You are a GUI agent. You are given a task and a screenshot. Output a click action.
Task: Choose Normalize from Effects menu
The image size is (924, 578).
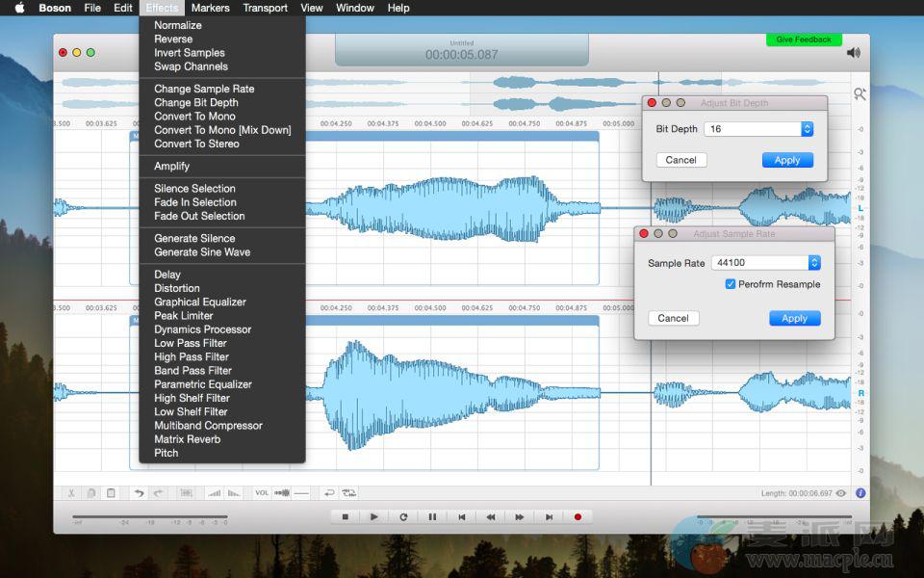[x=178, y=25]
